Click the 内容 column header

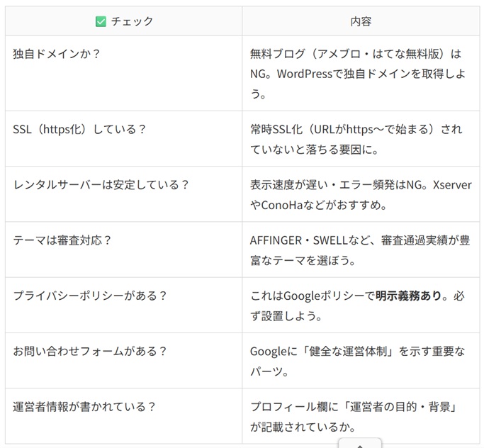point(361,21)
